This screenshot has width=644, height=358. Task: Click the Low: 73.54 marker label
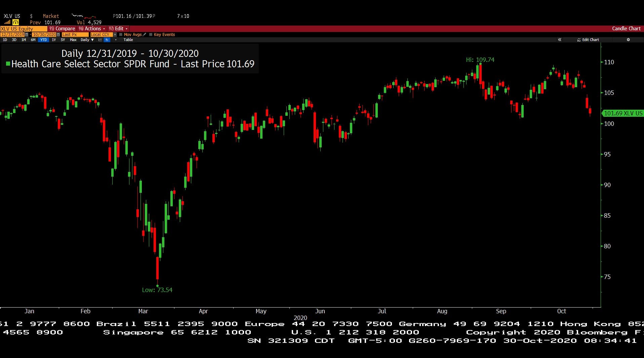(157, 290)
